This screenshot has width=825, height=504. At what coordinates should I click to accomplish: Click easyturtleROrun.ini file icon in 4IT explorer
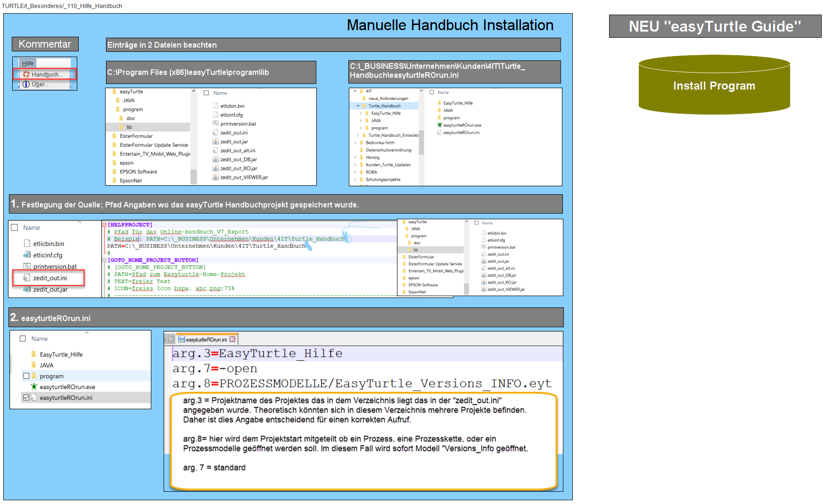click(x=439, y=132)
